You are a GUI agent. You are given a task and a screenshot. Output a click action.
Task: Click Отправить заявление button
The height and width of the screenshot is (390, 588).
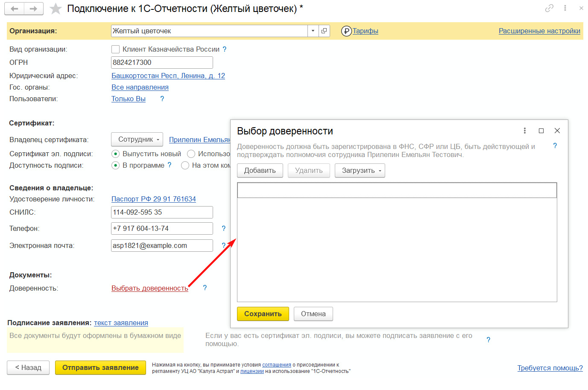(x=100, y=368)
